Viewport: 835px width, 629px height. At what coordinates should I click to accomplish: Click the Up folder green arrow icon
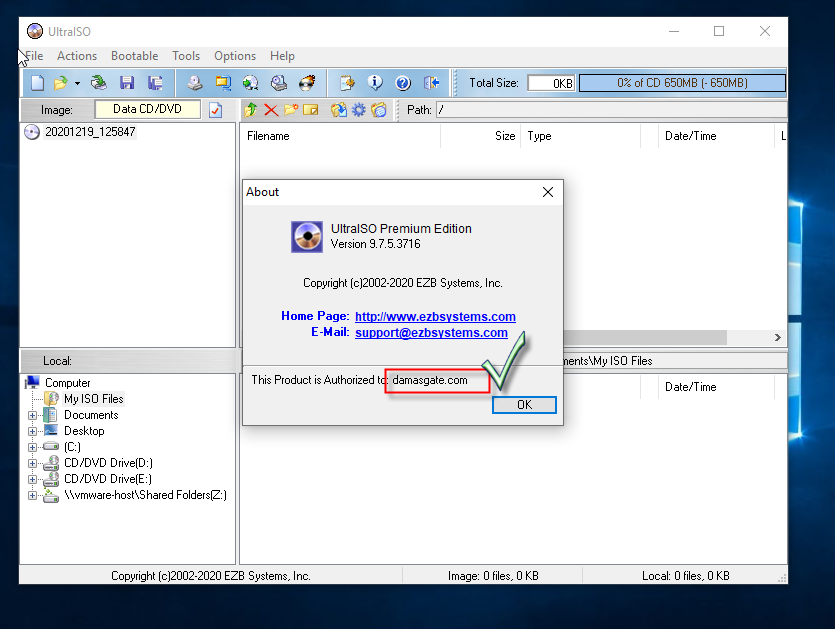pyautogui.click(x=251, y=110)
